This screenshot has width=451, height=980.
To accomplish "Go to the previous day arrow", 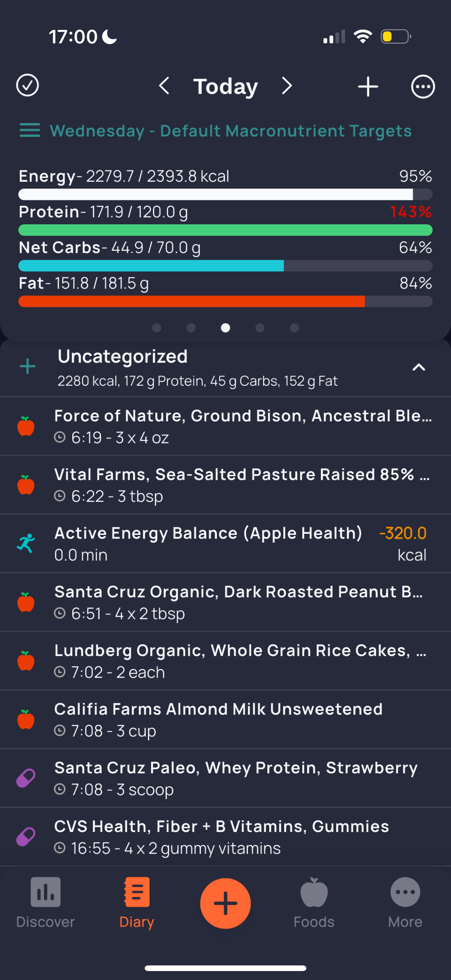I will (164, 86).
